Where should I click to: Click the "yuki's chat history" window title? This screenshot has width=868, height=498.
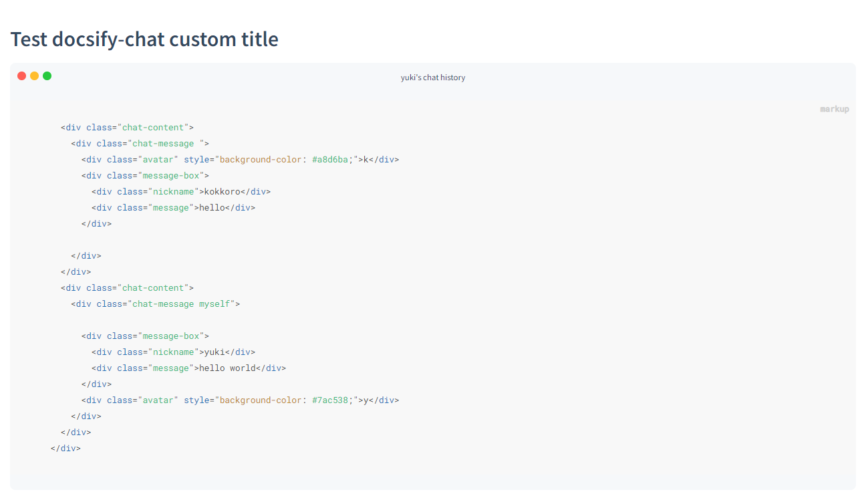pos(433,77)
